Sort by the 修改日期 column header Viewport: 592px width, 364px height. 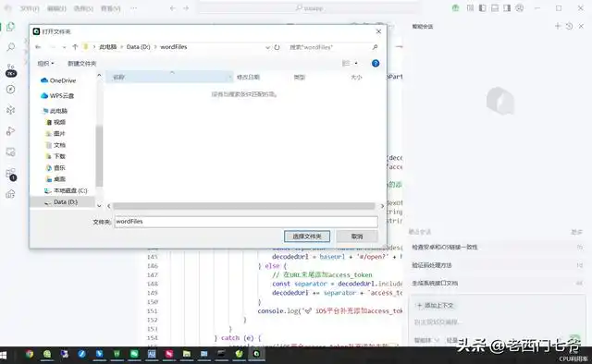248,78
